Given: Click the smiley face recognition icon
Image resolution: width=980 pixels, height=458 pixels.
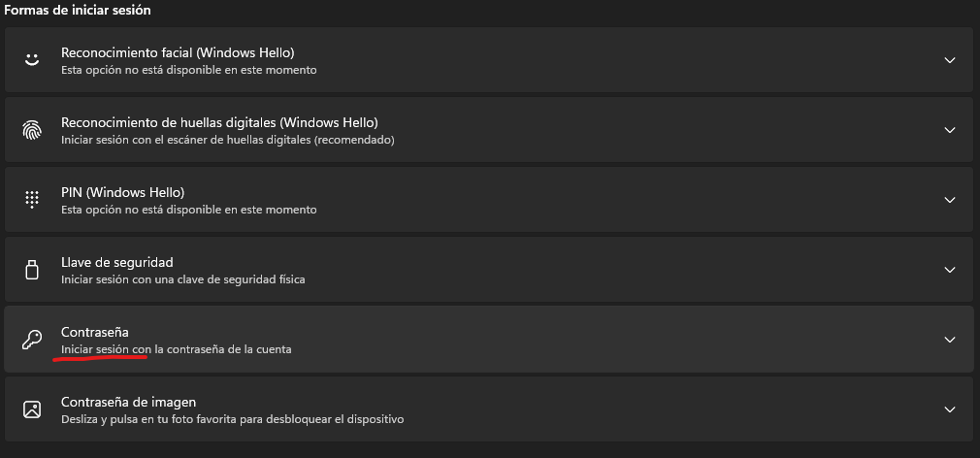Looking at the screenshot, I should pos(32,60).
